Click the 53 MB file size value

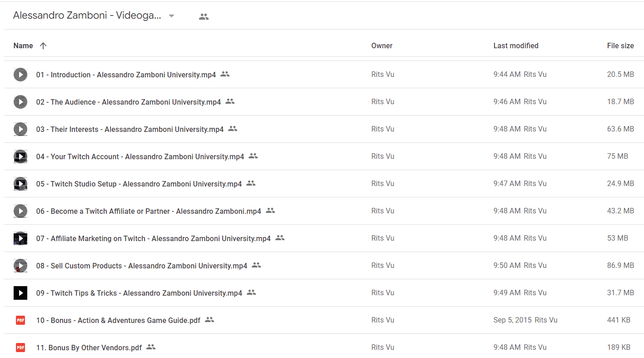(618, 238)
